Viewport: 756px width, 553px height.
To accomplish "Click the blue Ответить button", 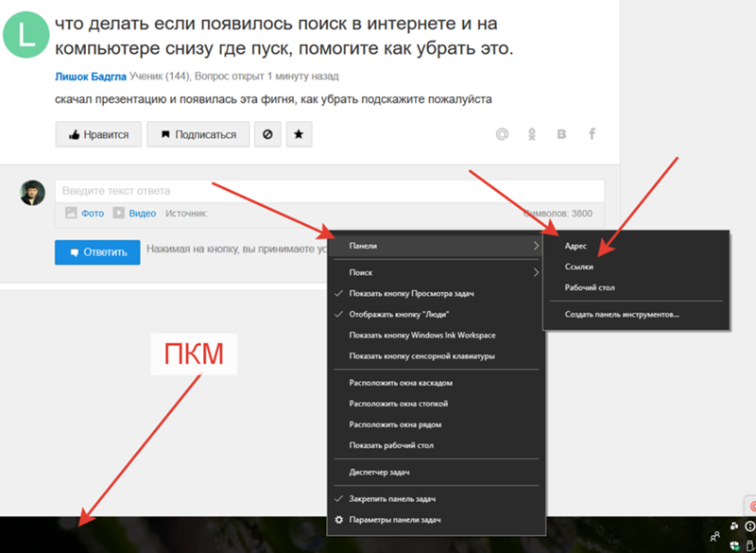I will 97,252.
